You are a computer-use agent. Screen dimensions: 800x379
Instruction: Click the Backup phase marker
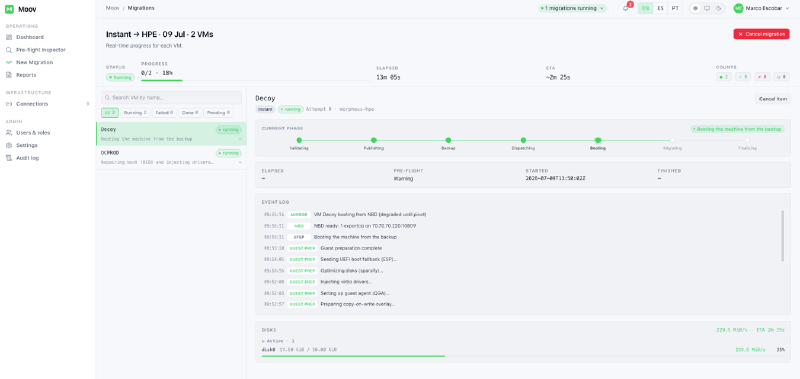(x=448, y=140)
